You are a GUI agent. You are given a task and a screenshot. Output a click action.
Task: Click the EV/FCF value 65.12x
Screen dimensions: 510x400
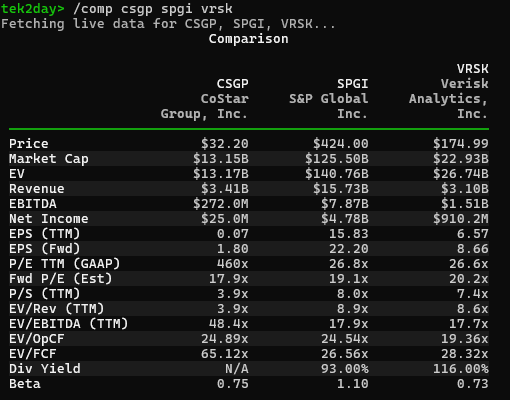pos(224,354)
